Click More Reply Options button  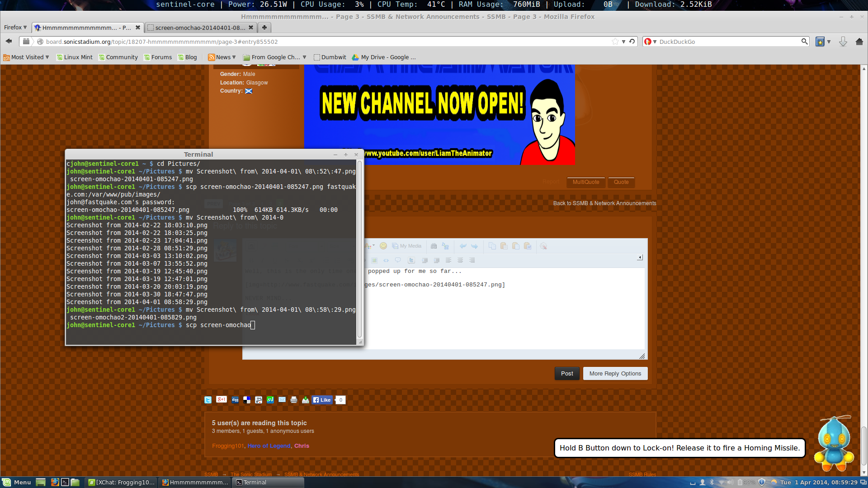pyautogui.click(x=615, y=374)
